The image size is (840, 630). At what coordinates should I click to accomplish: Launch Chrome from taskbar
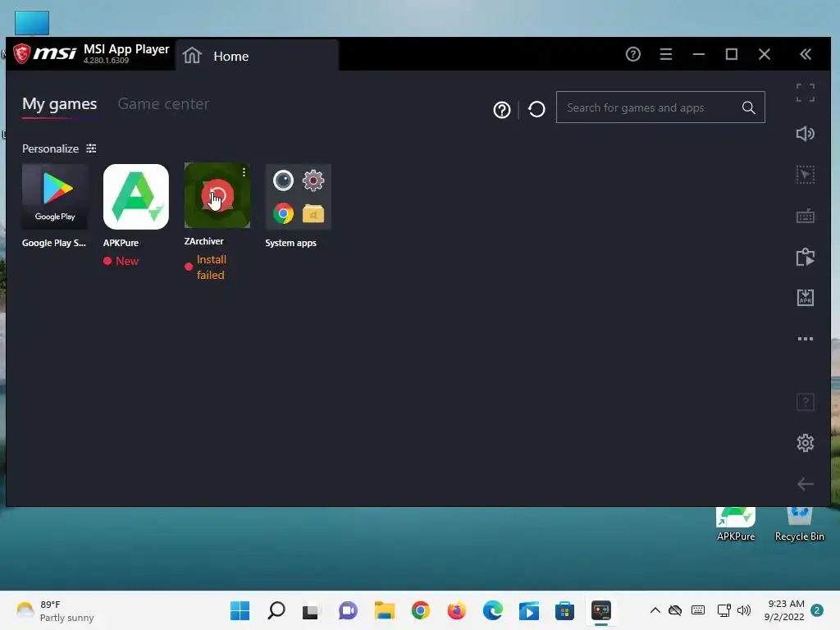coord(421,610)
